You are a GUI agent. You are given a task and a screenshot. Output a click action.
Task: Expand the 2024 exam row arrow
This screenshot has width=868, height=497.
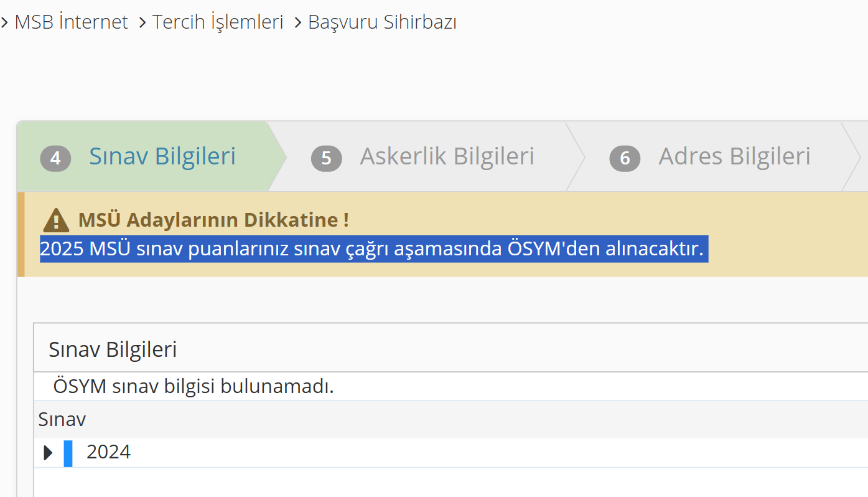(x=48, y=453)
